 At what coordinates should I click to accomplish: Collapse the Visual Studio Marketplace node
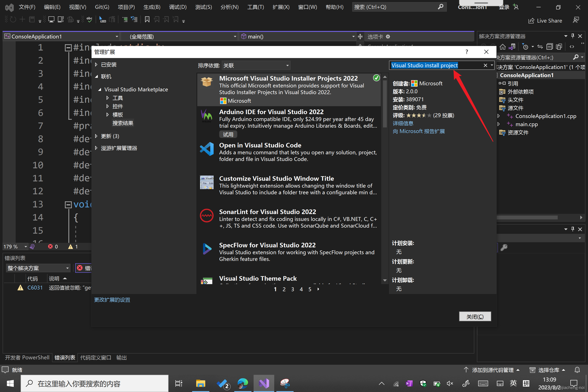point(100,89)
